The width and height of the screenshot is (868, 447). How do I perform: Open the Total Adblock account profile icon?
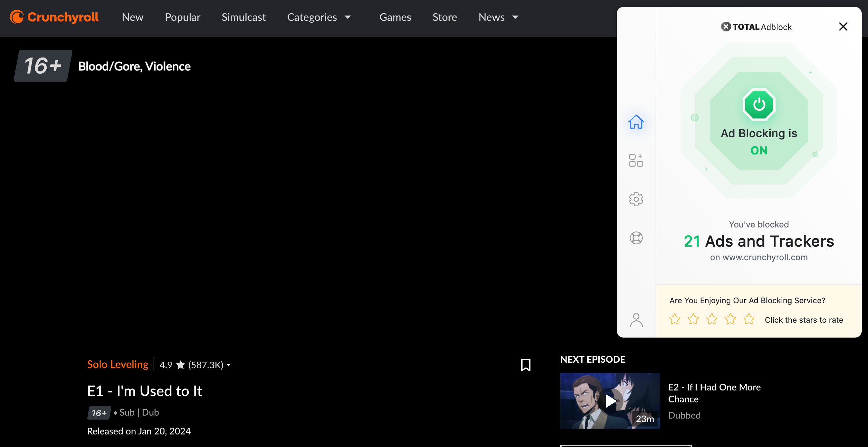tap(636, 320)
